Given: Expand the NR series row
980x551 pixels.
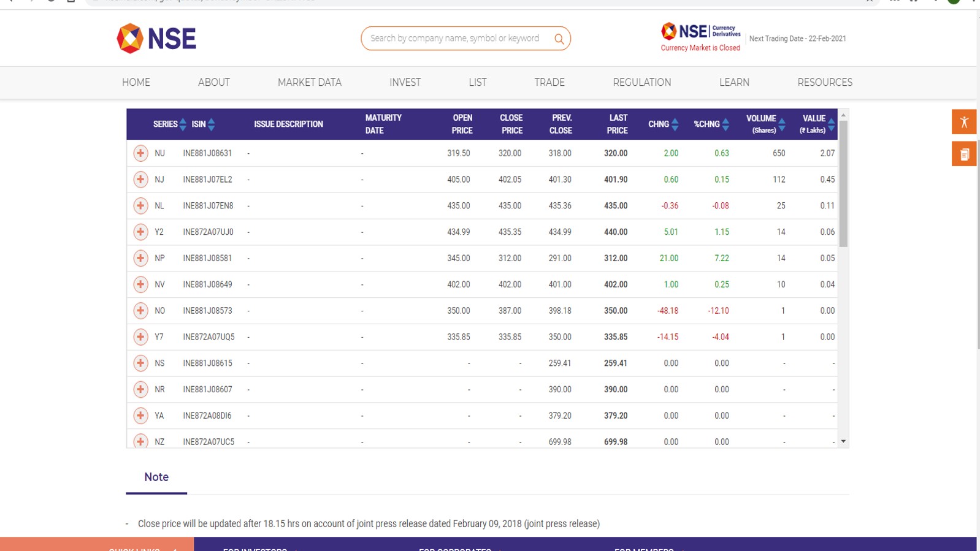Looking at the screenshot, I should pos(140,389).
